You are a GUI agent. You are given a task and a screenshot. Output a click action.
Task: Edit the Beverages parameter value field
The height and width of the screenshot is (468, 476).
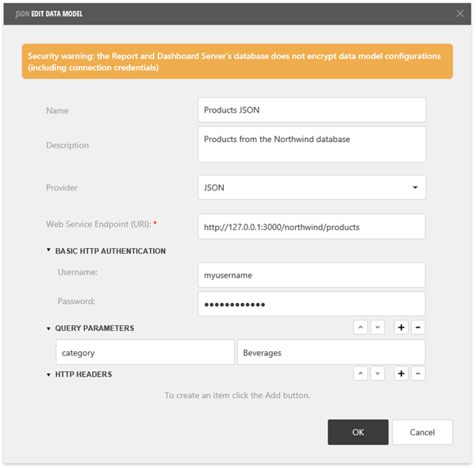tap(331, 352)
